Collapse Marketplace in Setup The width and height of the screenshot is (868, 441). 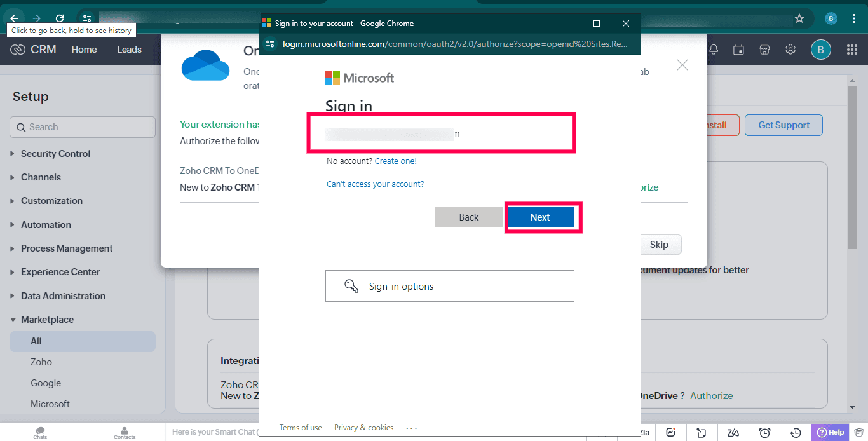pos(47,320)
